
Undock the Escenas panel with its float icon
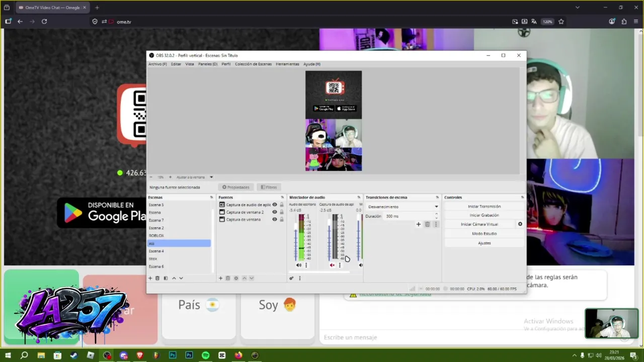click(x=211, y=198)
